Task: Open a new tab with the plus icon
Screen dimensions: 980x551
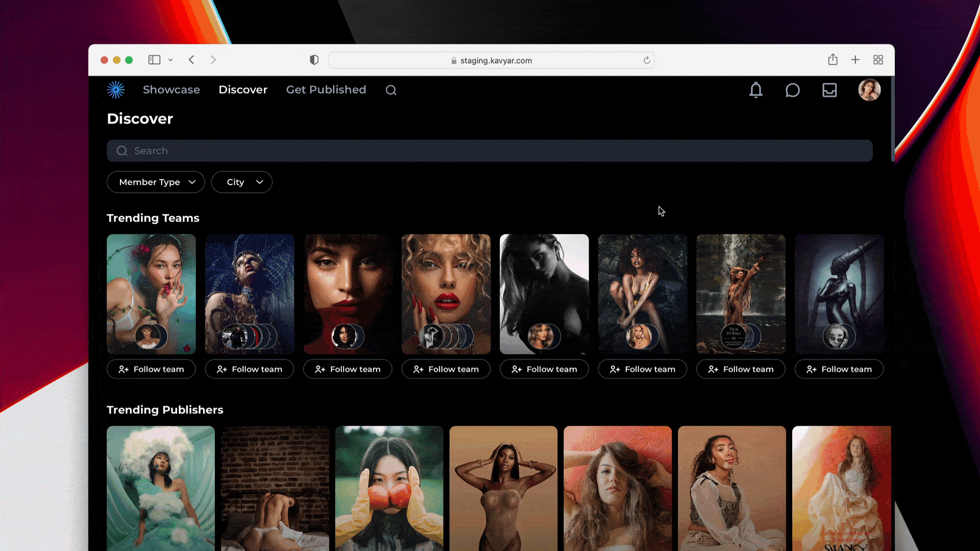Action: click(855, 60)
